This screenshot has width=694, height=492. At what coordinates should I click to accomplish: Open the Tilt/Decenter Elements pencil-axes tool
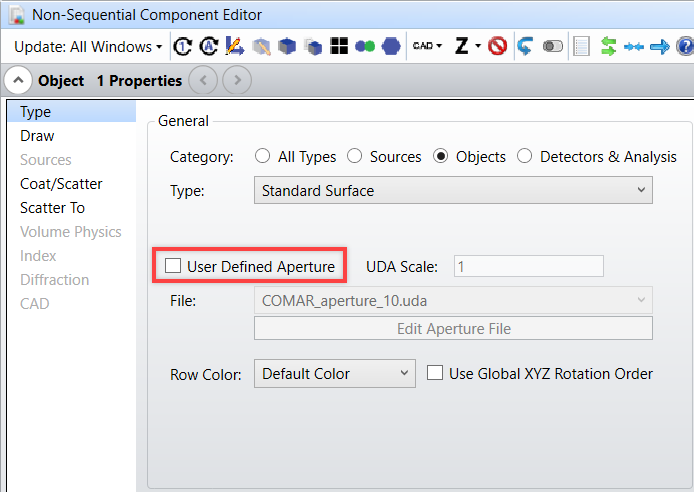[x=235, y=46]
